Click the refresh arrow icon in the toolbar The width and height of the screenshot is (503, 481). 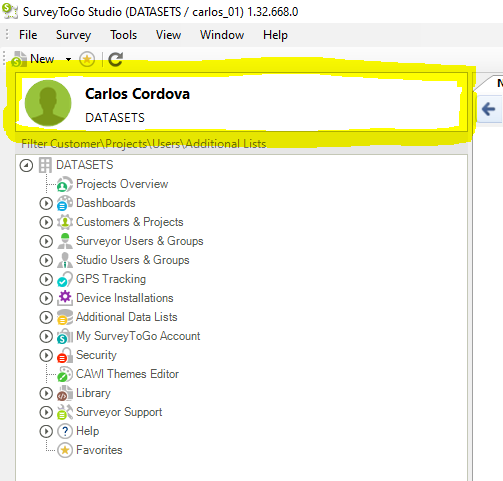click(x=115, y=60)
